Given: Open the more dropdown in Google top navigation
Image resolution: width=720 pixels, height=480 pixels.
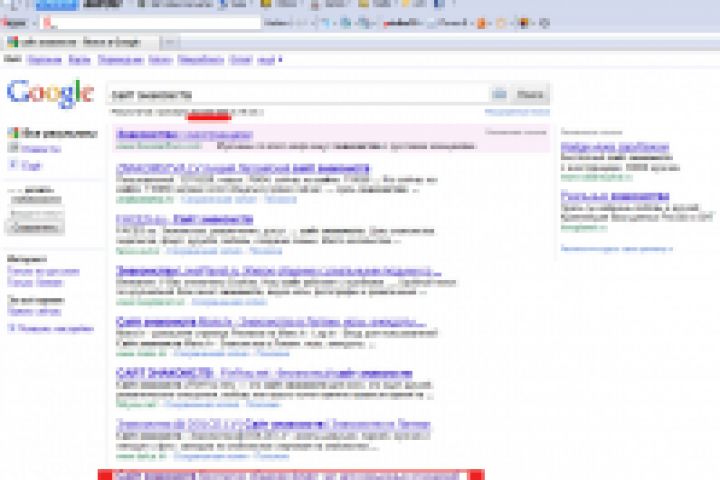Looking at the screenshot, I should point(269,60).
